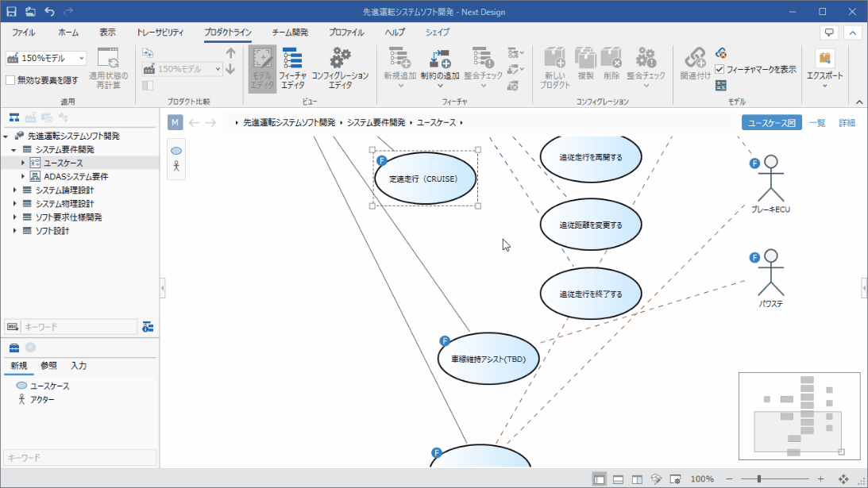868x488 pixels.
Task: Navigate back with the left arrow
Action: (x=194, y=122)
